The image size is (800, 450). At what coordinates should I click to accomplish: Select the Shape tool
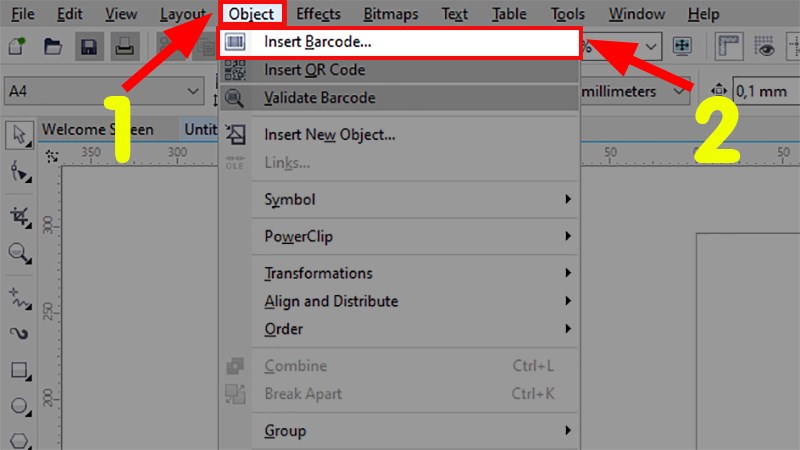point(19,174)
